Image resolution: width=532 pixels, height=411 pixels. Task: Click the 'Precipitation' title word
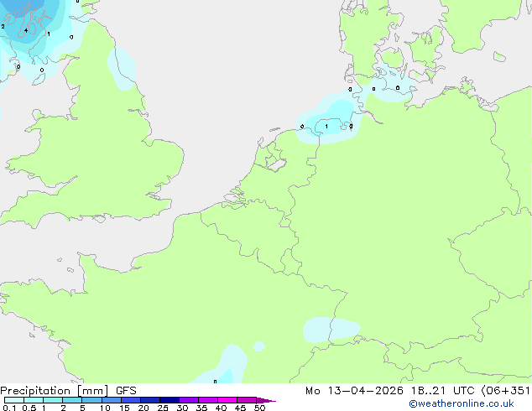coord(35,391)
